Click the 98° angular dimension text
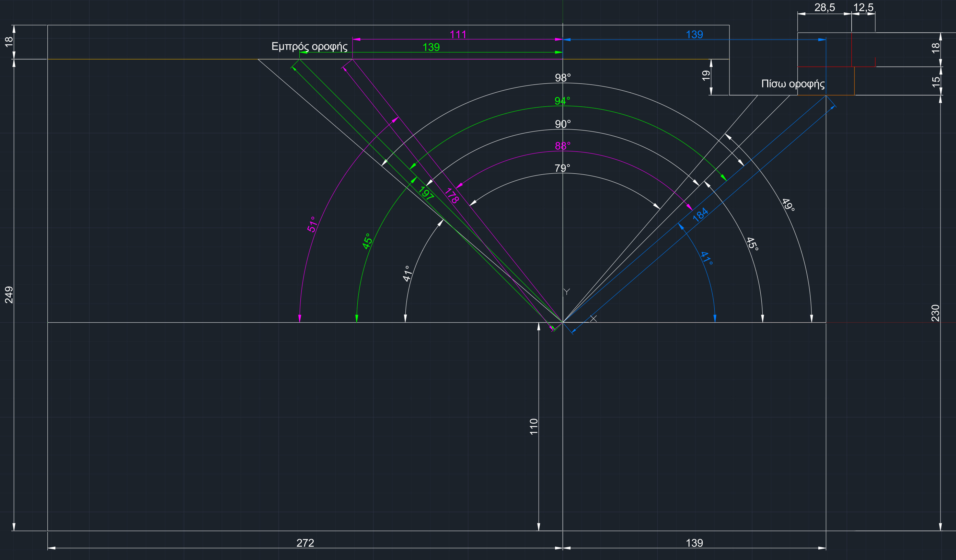The image size is (956, 560). coord(563,78)
